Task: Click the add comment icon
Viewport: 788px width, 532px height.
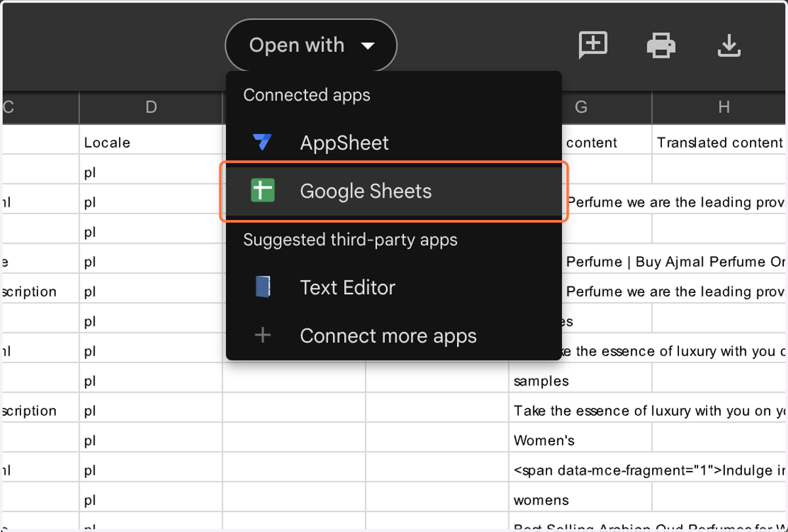Action: pos(592,45)
